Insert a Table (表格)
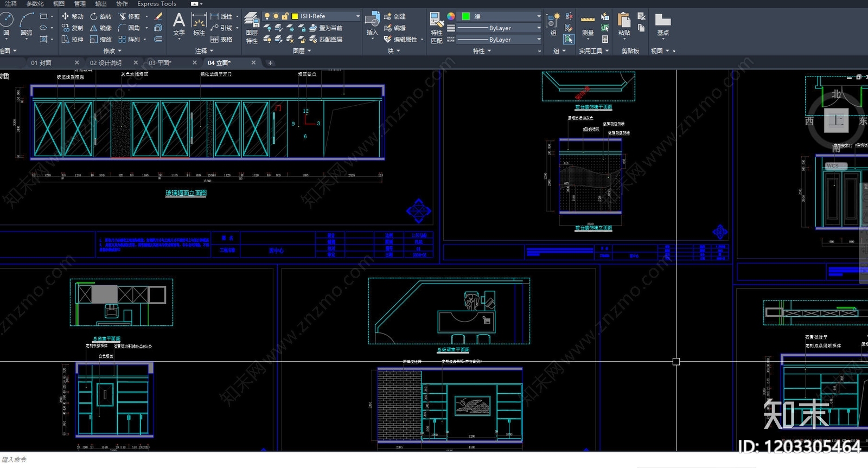 (221, 39)
